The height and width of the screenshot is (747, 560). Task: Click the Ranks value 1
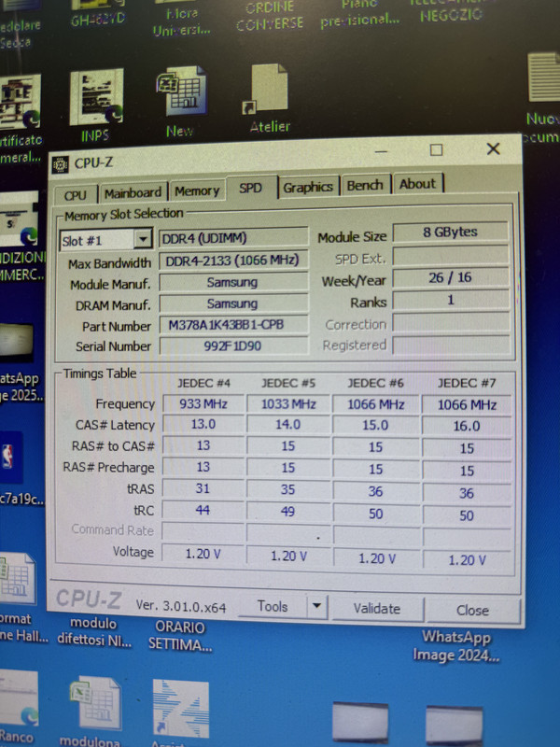[451, 300]
